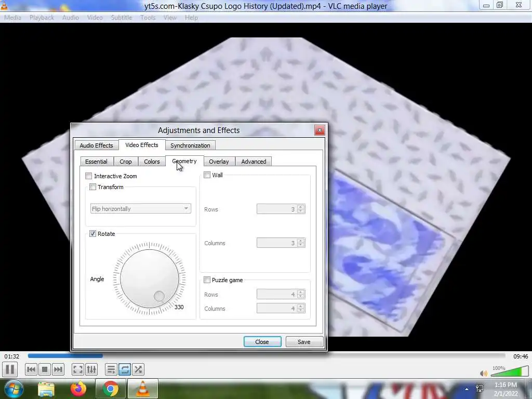Open extended settings equalizer icon
532x399 pixels.
(91, 369)
